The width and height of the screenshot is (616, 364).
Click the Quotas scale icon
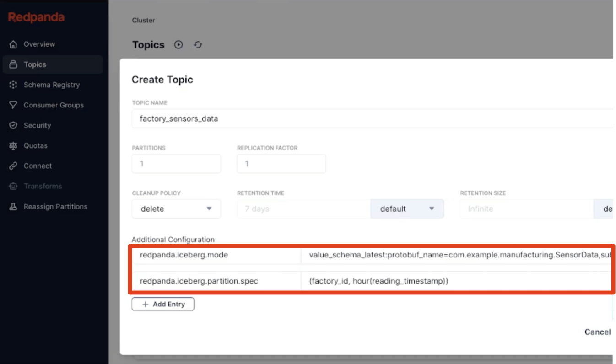13,146
